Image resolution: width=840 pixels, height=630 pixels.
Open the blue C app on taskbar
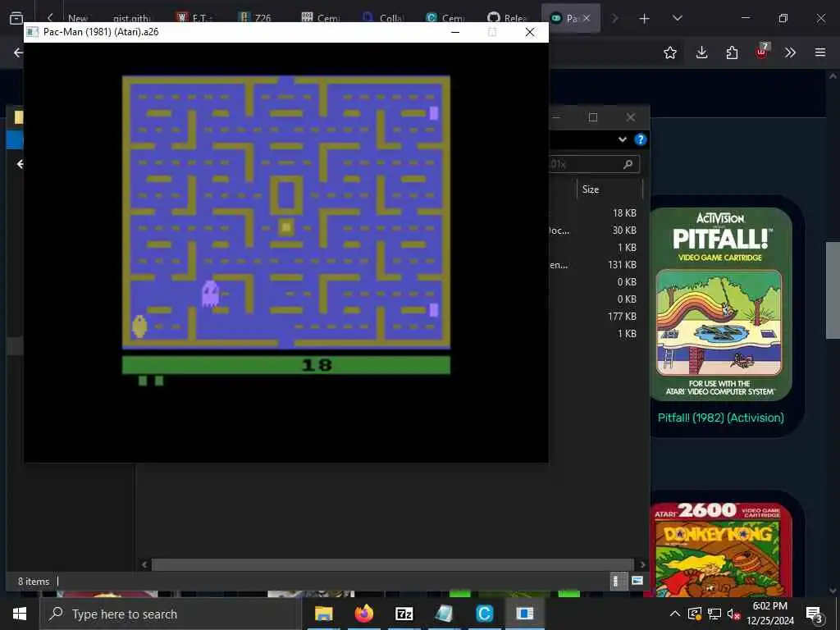click(484, 614)
